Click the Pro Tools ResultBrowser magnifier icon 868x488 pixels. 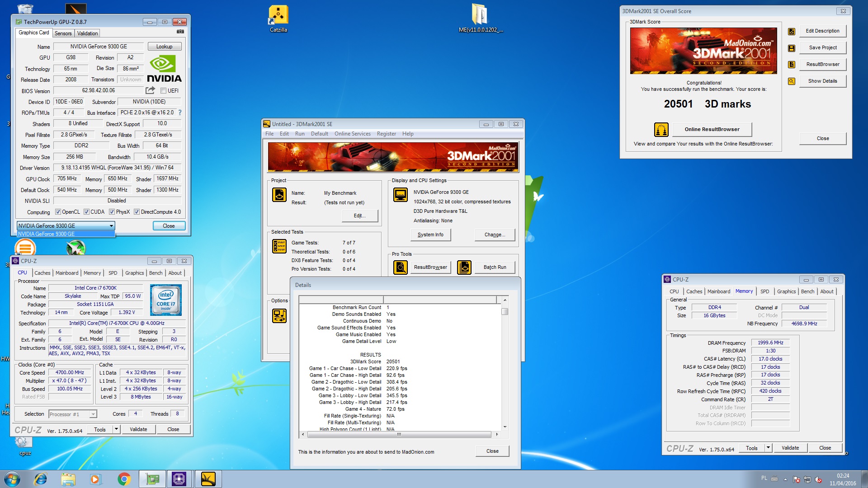[x=401, y=267]
